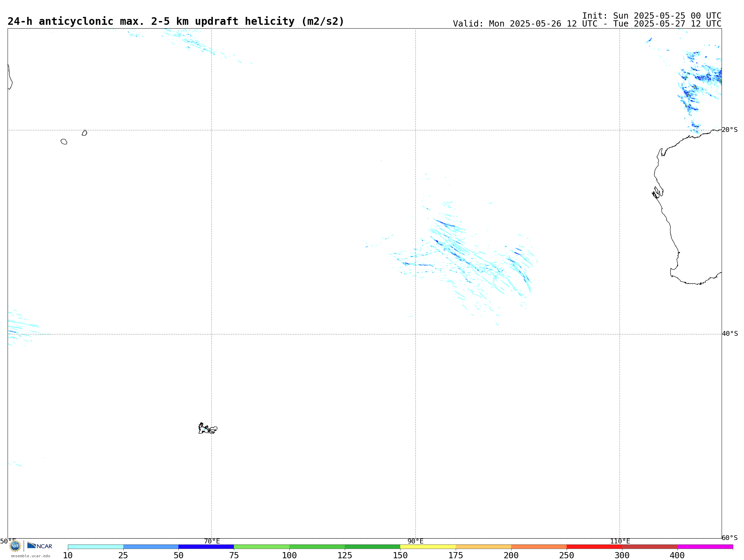
Task: Click the NCAR logo
Action: 40,546
